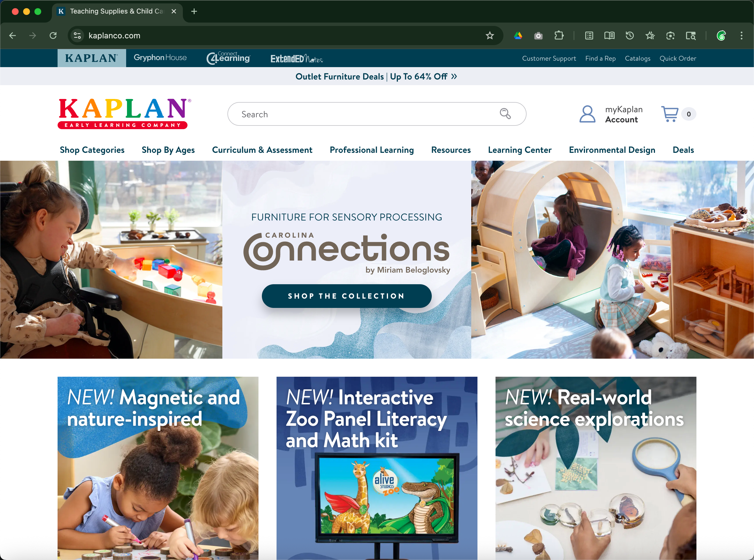
Task: Click the cart item count badge
Action: (689, 114)
